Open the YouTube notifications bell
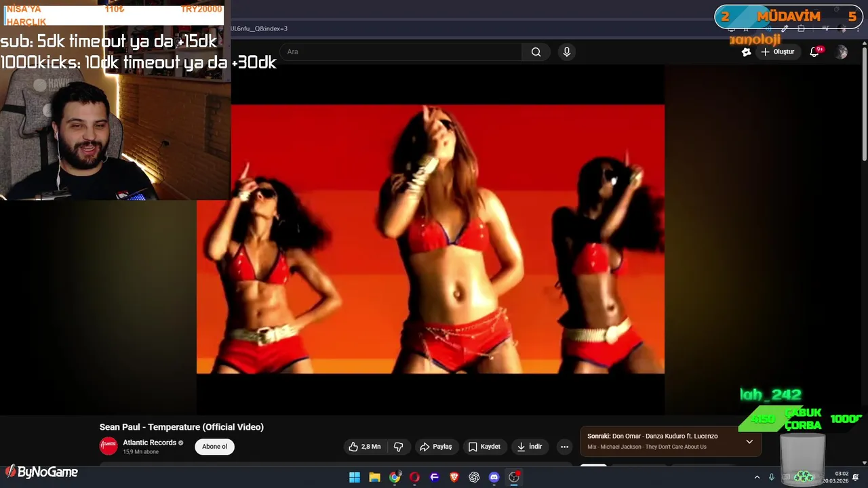The height and width of the screenshot is (488, 868). pos(815,52)
